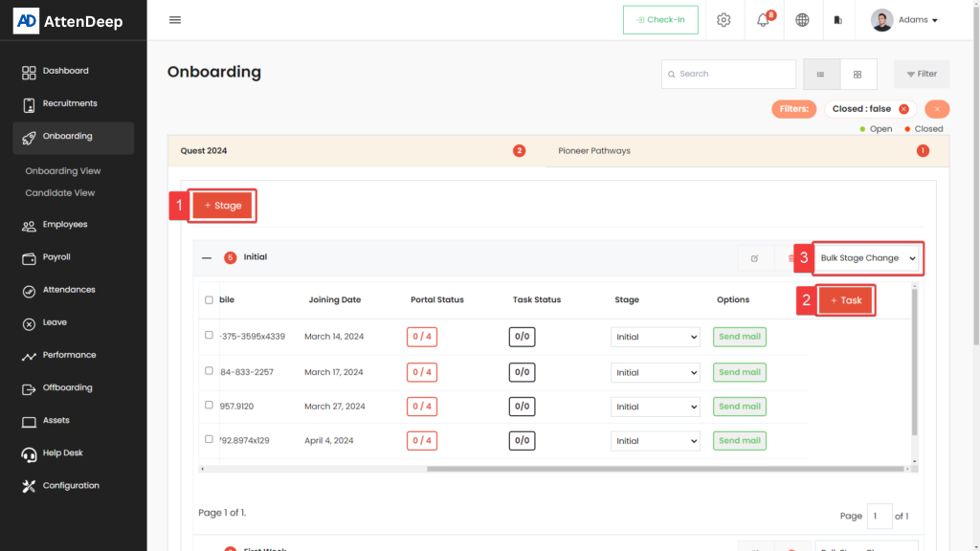The image size is (980, 551).
Task: Select all candidates header checkbox
Action: pyautogui.click(x=210, y=300)
